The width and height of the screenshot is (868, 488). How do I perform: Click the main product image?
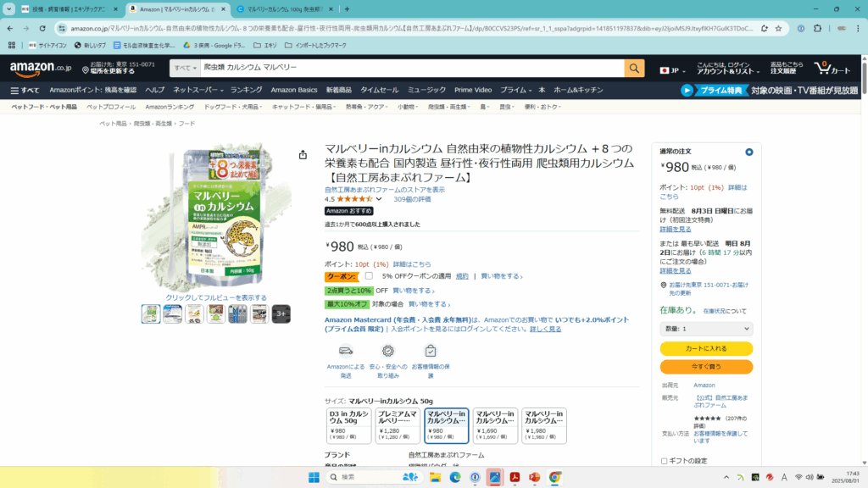point(218,216)
